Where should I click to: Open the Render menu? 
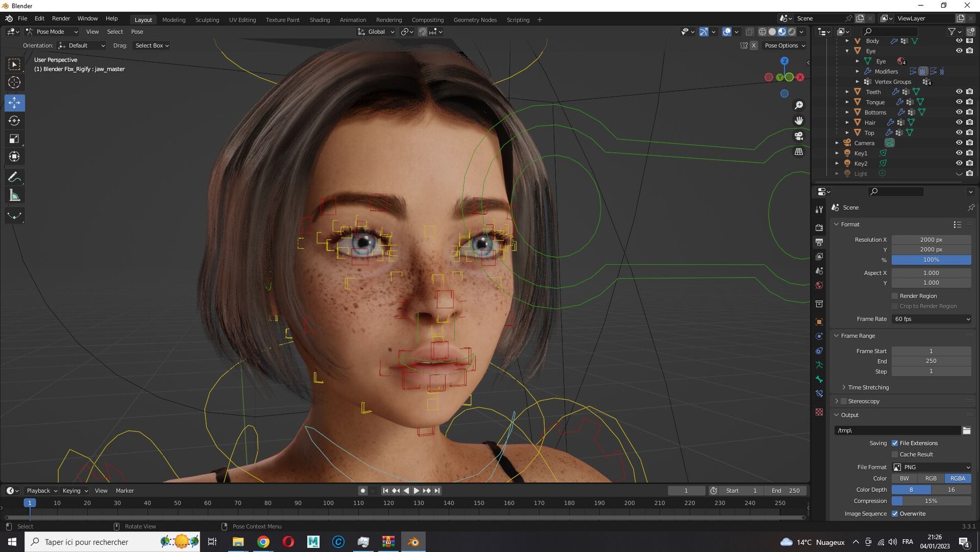point(61,19)
